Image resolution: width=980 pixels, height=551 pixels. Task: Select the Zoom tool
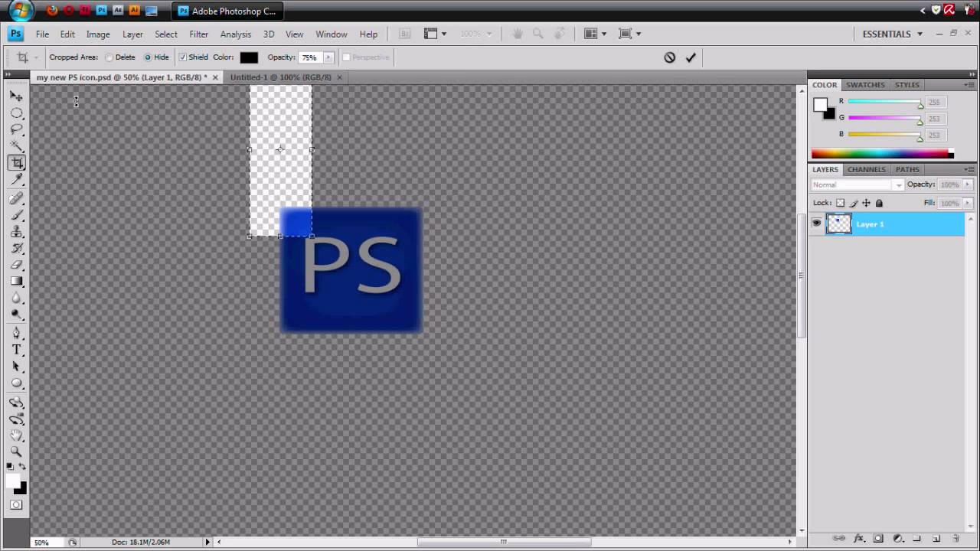17,452
